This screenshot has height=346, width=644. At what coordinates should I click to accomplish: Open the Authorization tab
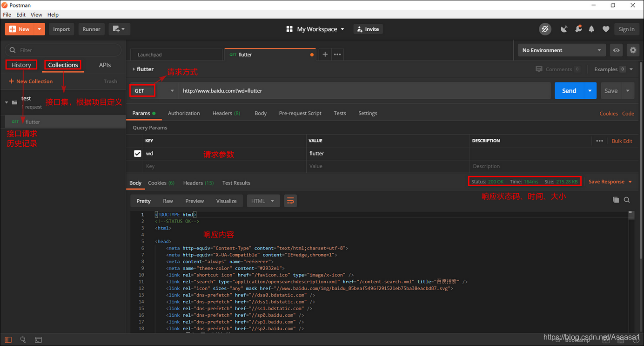click(184, 113)
